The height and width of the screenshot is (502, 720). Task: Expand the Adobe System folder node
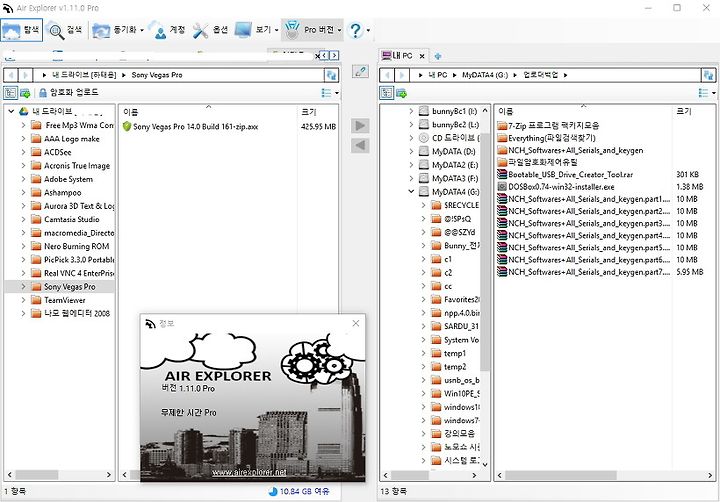[23, 179]
